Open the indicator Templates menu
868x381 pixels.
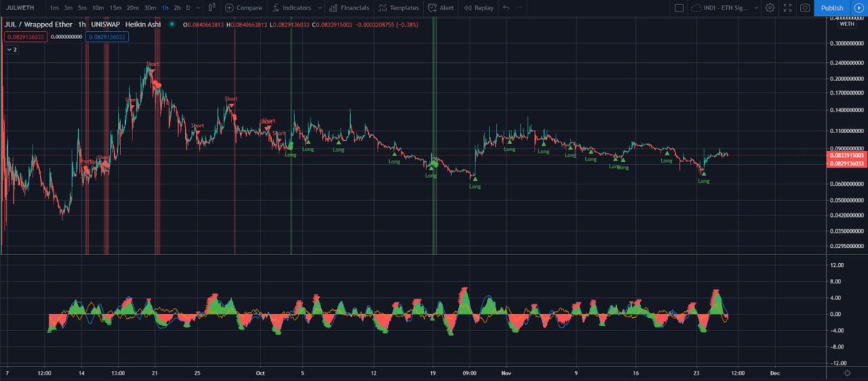click(398, 8)
